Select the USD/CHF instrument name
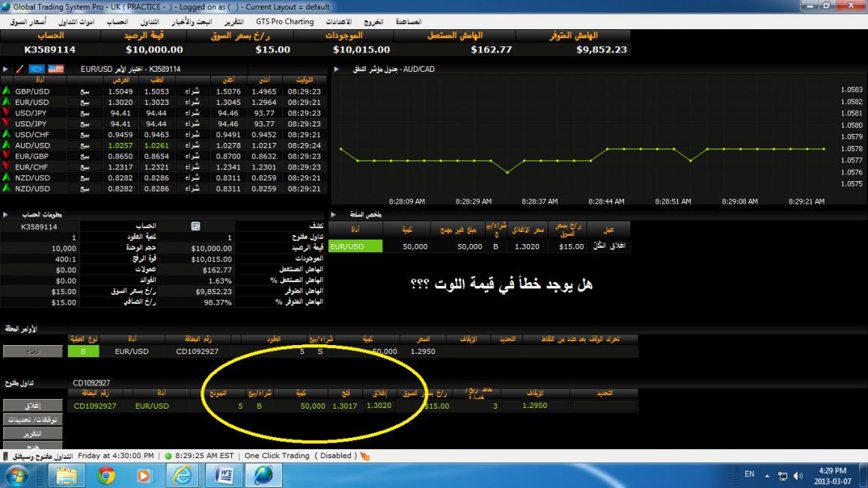Screen dimensions: 868x488 pos(32,135)
